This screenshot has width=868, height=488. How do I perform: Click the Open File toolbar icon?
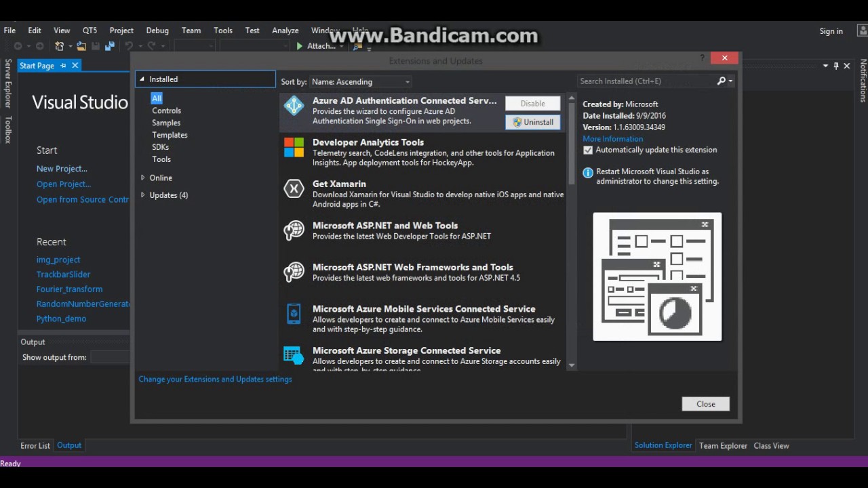pyautogui.click(x=81, y=46)
